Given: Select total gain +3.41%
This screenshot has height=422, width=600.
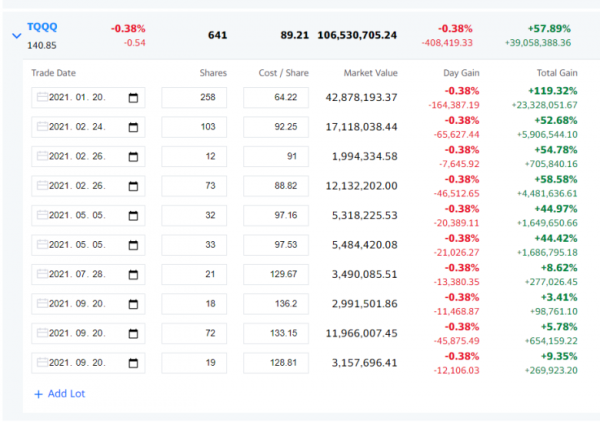Looking at the screenshot, I should [559, 297].
